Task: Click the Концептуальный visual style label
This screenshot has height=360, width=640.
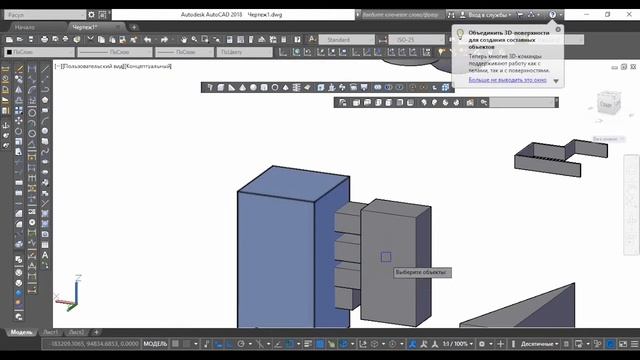Action: pyautogui.click(x=149, y=66)
